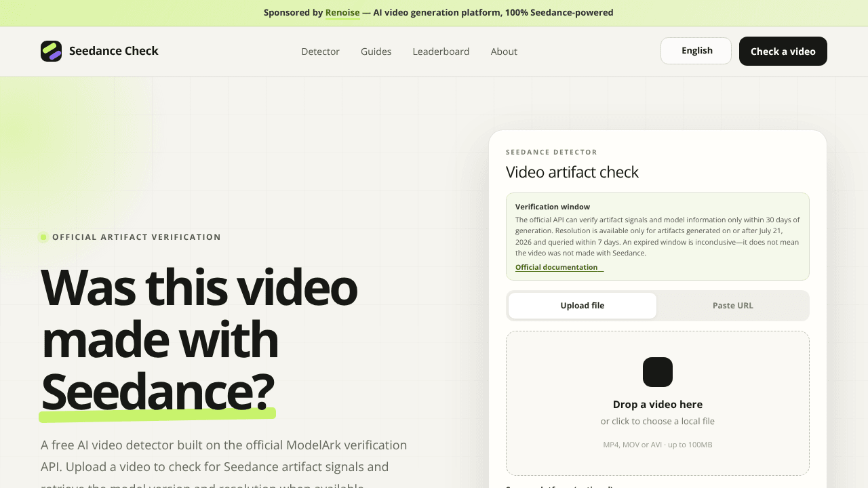Click the SEEDANCE DETECTOR label
Screen dimensions: 868x488
tap(551, 152)
